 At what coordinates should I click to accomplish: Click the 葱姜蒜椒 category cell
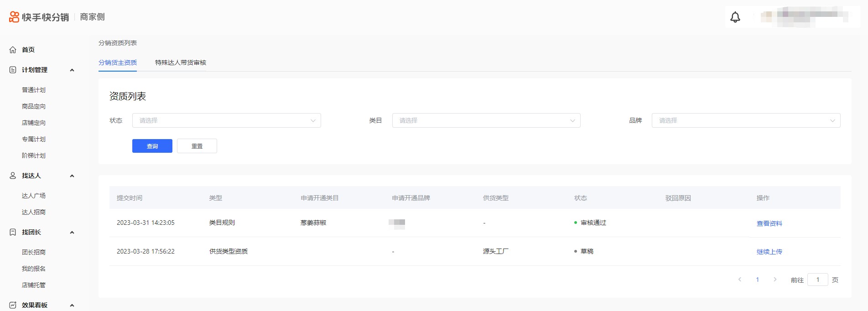[x=313, y=223]
